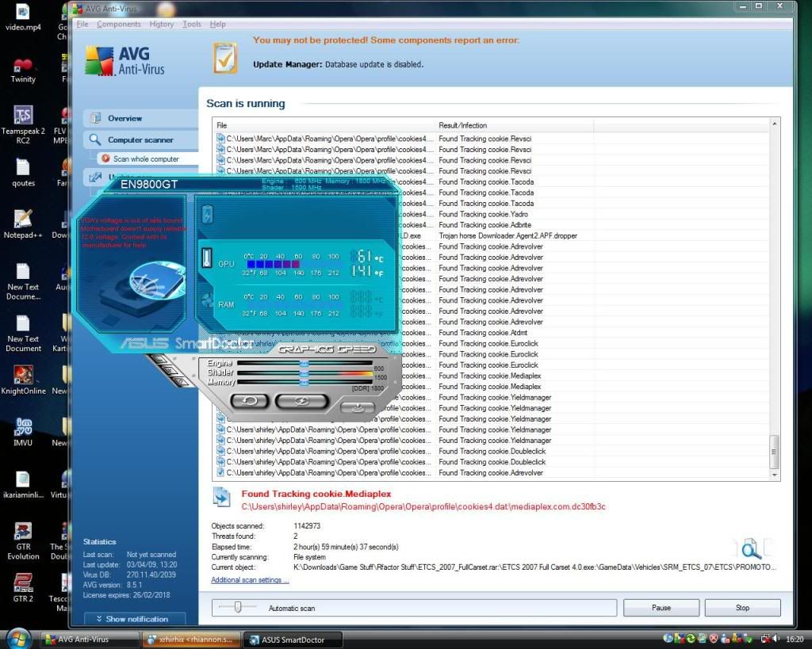Image resolution: width=812 pixels, height=649 pixels.
Task: Select Scan whole computer in sidebar
Action: (x=147, y=159)
